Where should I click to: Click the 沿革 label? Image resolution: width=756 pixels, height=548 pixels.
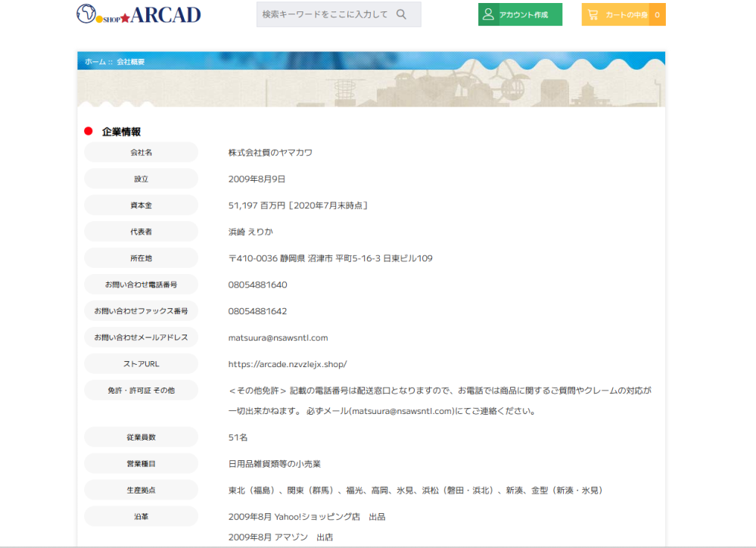141,517
